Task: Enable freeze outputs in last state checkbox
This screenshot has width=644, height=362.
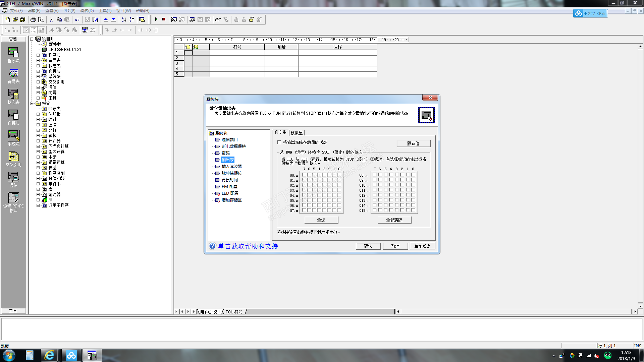Action: click(x=279, y=142)
